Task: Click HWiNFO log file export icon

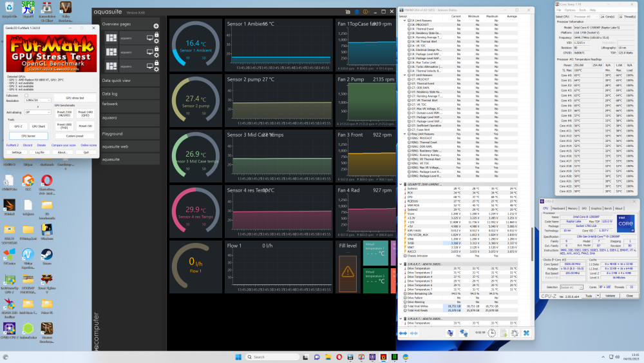Action: tap(503, 333)
